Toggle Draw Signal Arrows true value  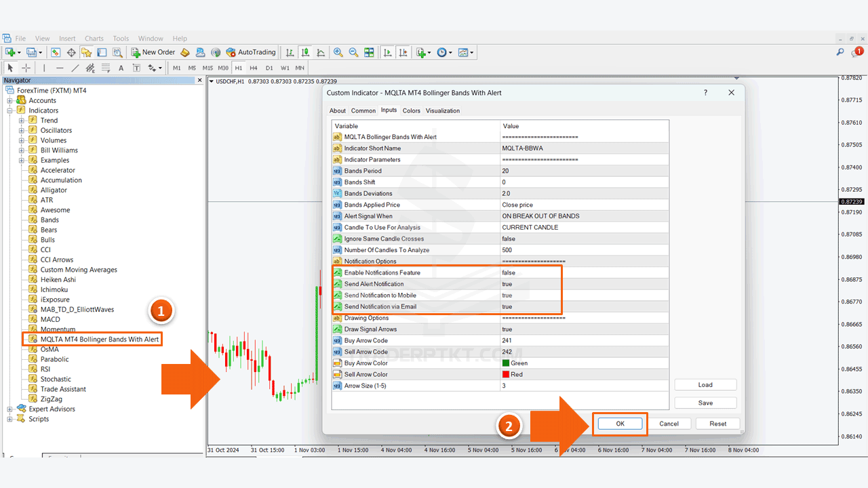507,329
